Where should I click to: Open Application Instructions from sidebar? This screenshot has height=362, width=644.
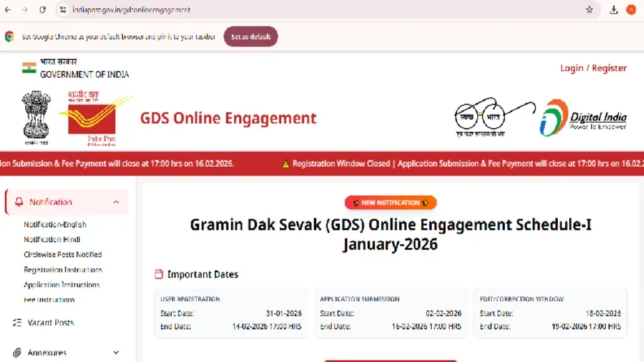click(x=62, y=285)
